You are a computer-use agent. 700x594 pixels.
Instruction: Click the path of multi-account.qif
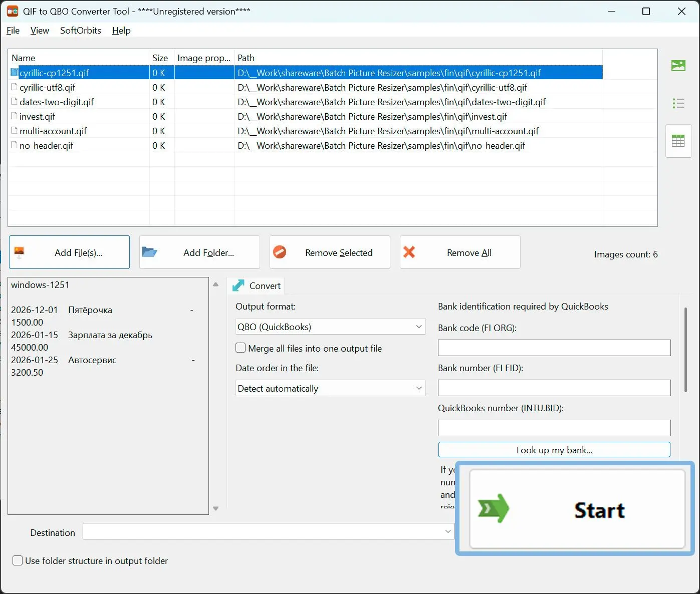[x=388, y=131]
